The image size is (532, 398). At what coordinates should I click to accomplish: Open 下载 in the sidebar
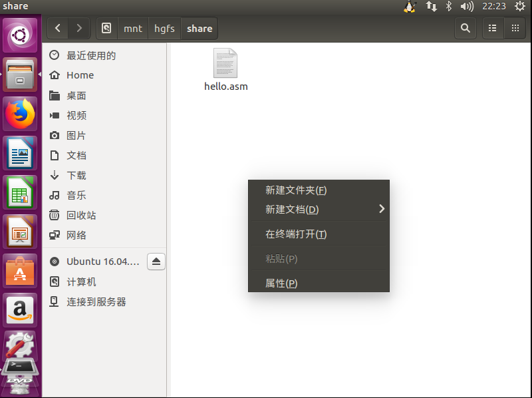tap(104, 175)
